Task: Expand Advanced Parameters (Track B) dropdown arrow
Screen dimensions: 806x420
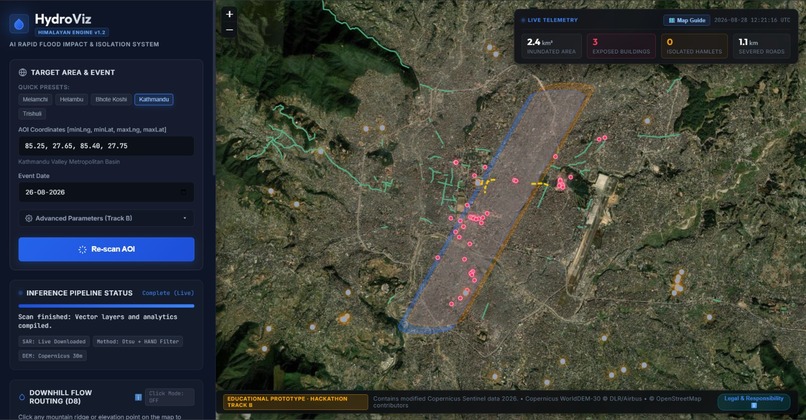Action: [185, 218]
